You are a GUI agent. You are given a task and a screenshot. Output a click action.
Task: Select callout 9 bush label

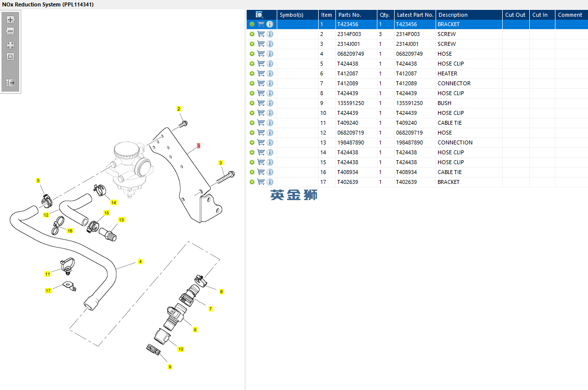click(170, 367)
